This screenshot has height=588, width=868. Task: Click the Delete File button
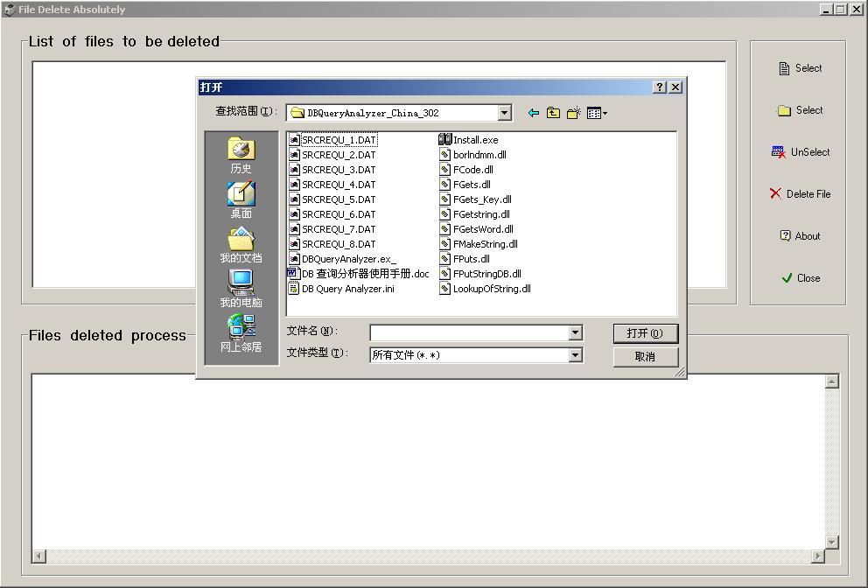[x=800, y=194]
